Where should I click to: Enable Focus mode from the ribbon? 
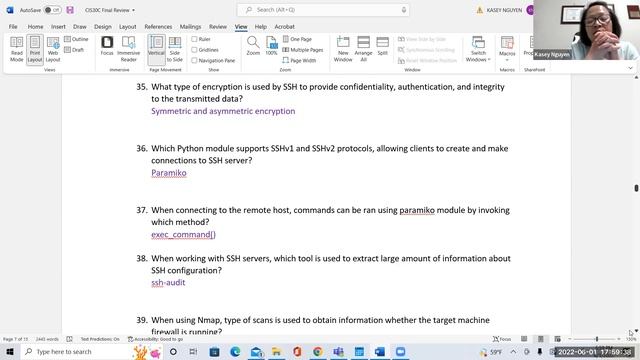point(107,46)
